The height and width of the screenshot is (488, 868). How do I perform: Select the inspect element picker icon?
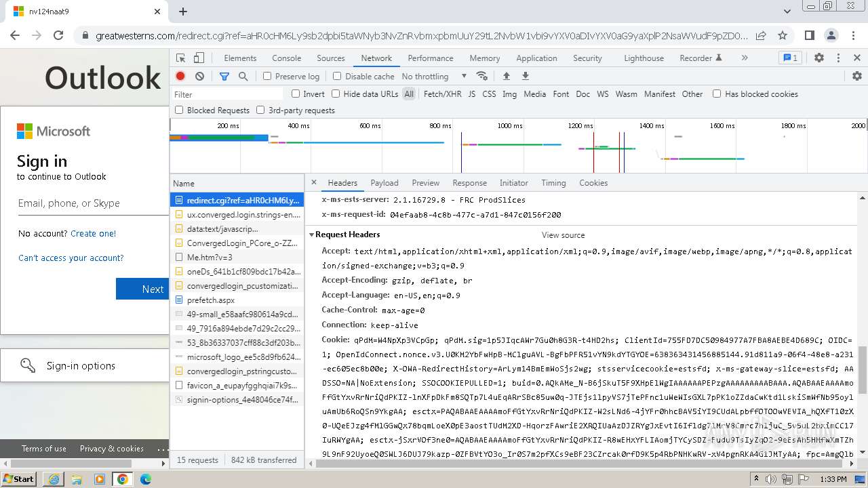point(180,58)
